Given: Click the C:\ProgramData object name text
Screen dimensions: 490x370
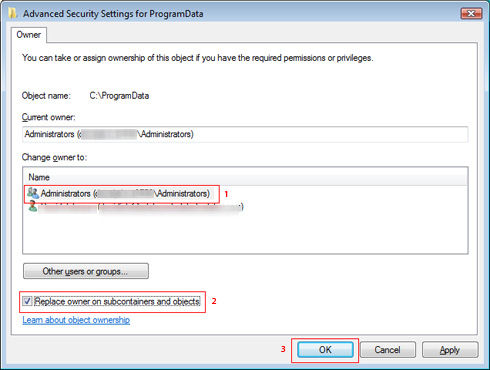Looking at the screenshot, I should pos(119,96).
